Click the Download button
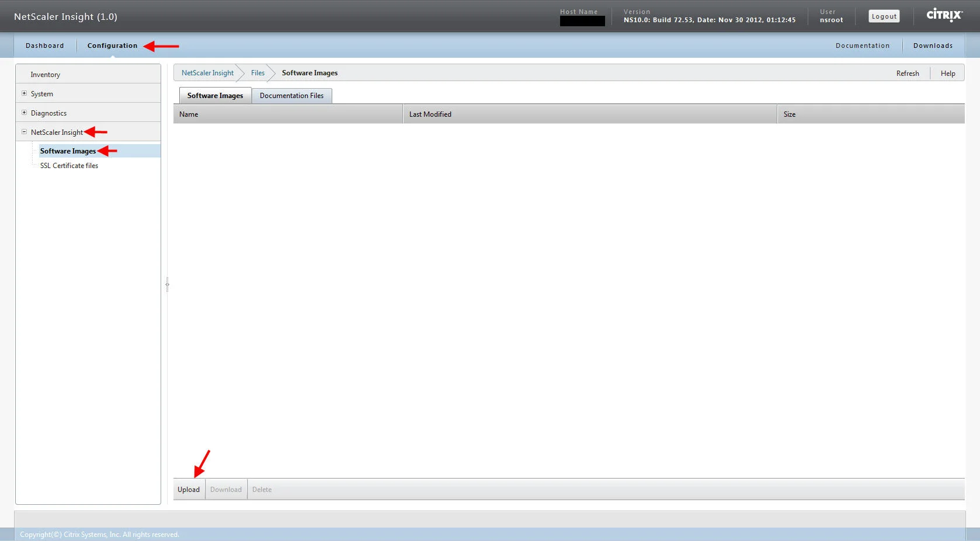 coord(226,490)
